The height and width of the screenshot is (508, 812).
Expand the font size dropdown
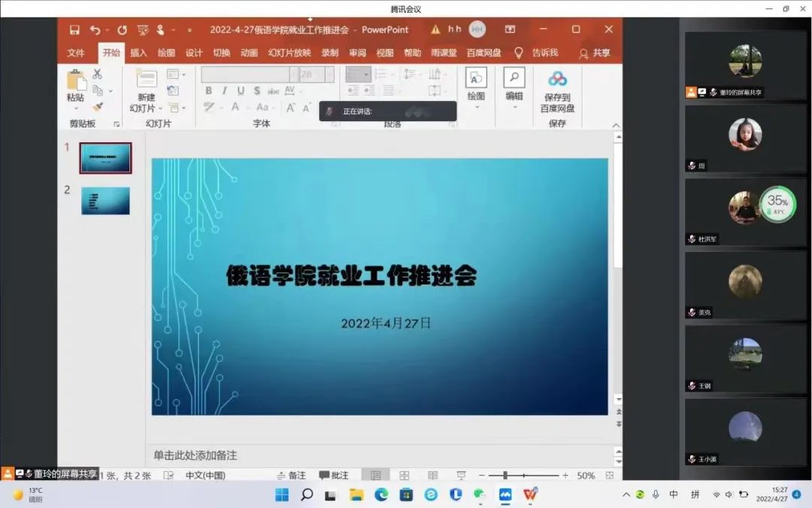click(x=329, y=75)
